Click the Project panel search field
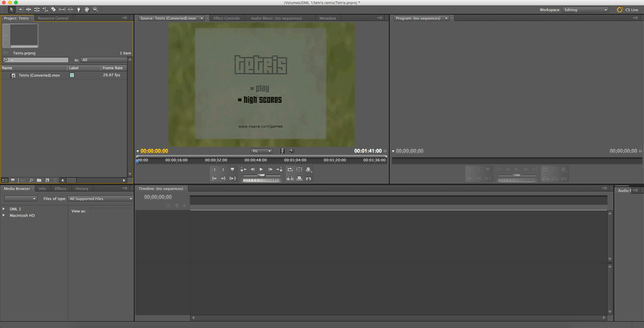 pos(36,60)
